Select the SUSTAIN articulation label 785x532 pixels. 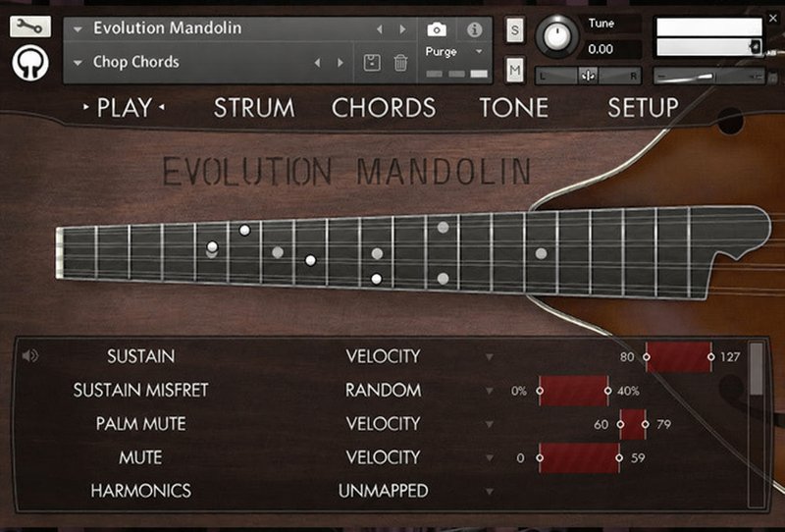pyautogui.click(x=140, y=356)
